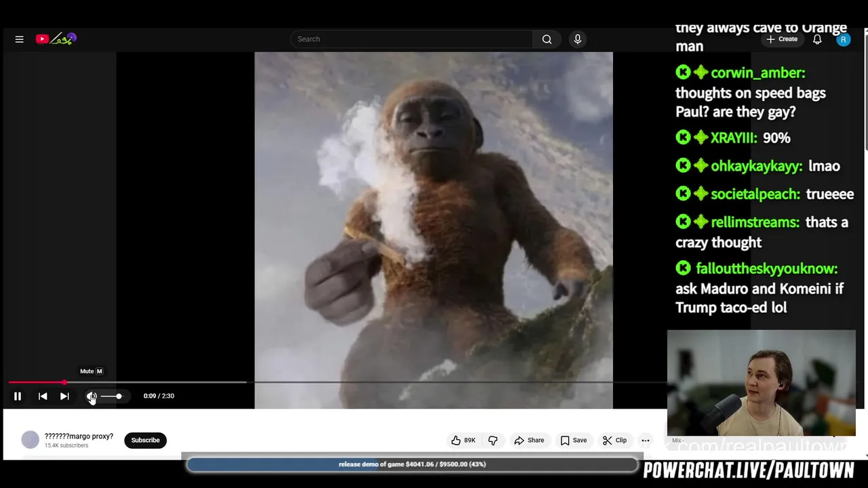Dislike the video
The width and height of the screenshot is (868, 488).
(x=493, y=441)
